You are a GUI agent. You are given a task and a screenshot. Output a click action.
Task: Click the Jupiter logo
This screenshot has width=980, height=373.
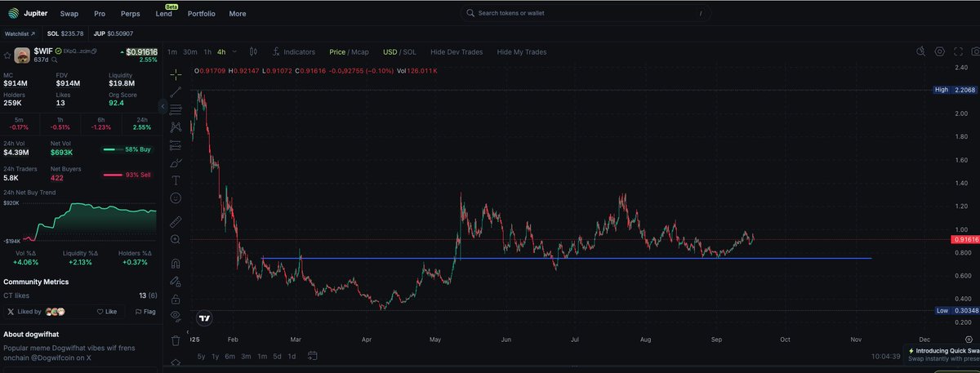29,13
